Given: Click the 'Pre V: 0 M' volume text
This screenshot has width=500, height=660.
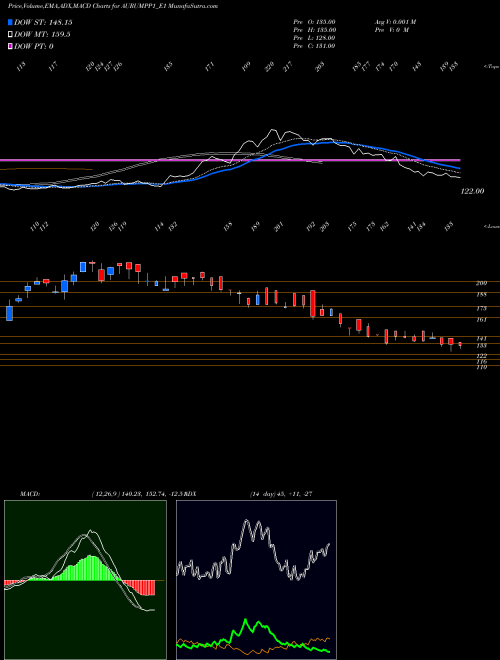Looking at the screenshot, I should [x=392, y=30].
